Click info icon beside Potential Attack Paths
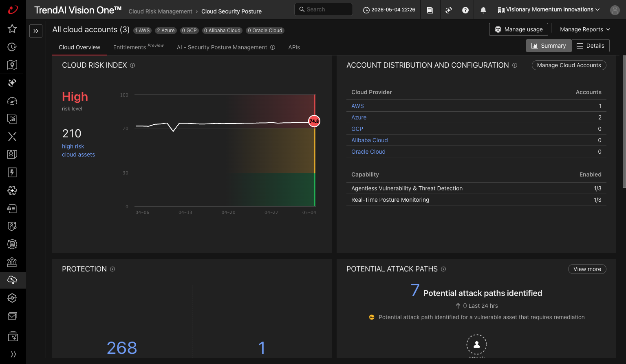This screenshot has width=626, height=364. point(443,269)
